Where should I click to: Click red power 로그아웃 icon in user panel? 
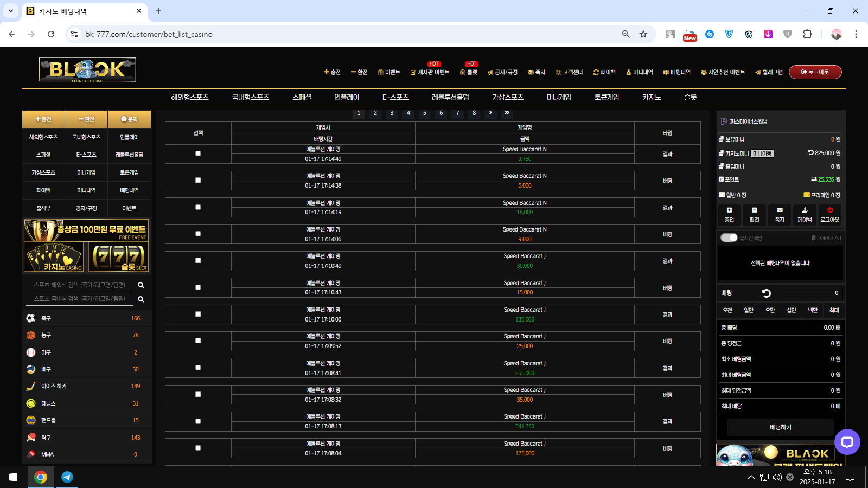(830, 210)
